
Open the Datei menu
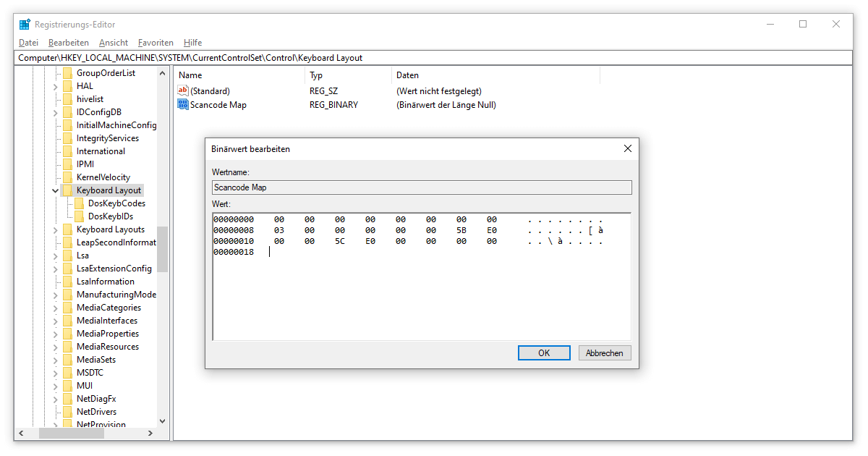[28, 43]
